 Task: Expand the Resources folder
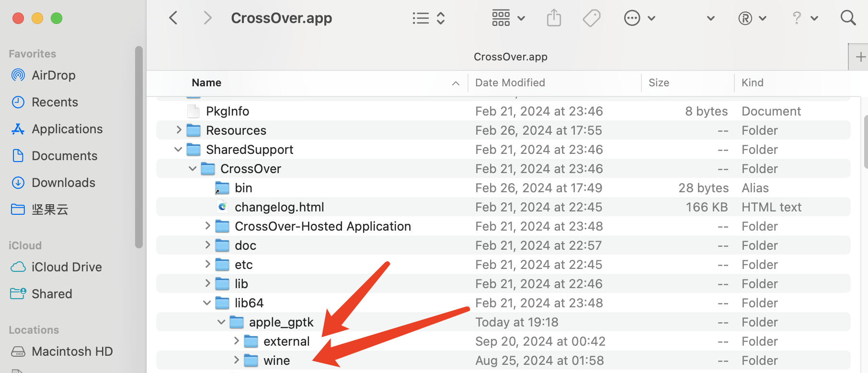click(179, 130)
